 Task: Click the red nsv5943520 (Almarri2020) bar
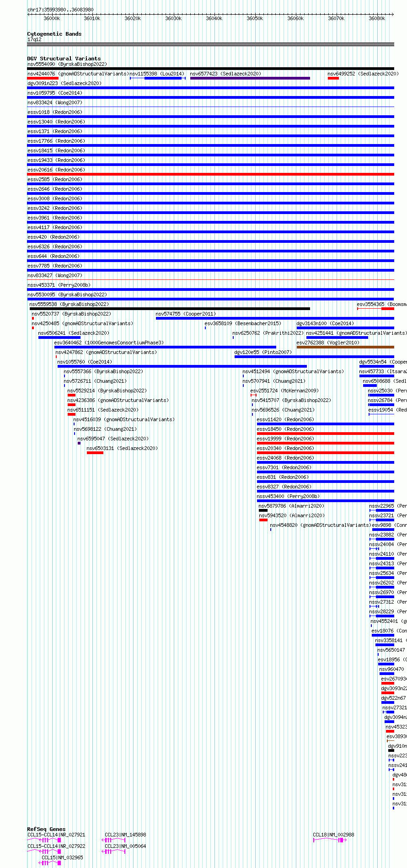click(x=263, y=520)
